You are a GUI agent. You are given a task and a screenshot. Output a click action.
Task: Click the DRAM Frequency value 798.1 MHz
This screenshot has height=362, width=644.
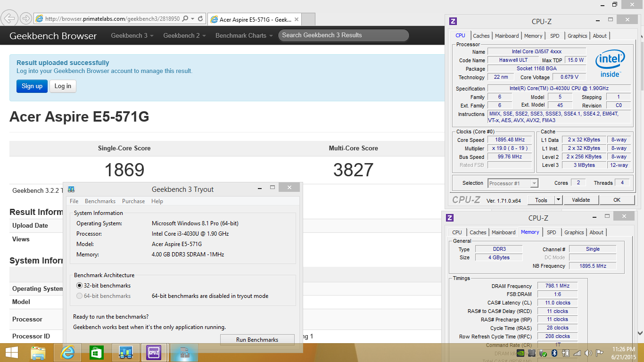point(557,286)
